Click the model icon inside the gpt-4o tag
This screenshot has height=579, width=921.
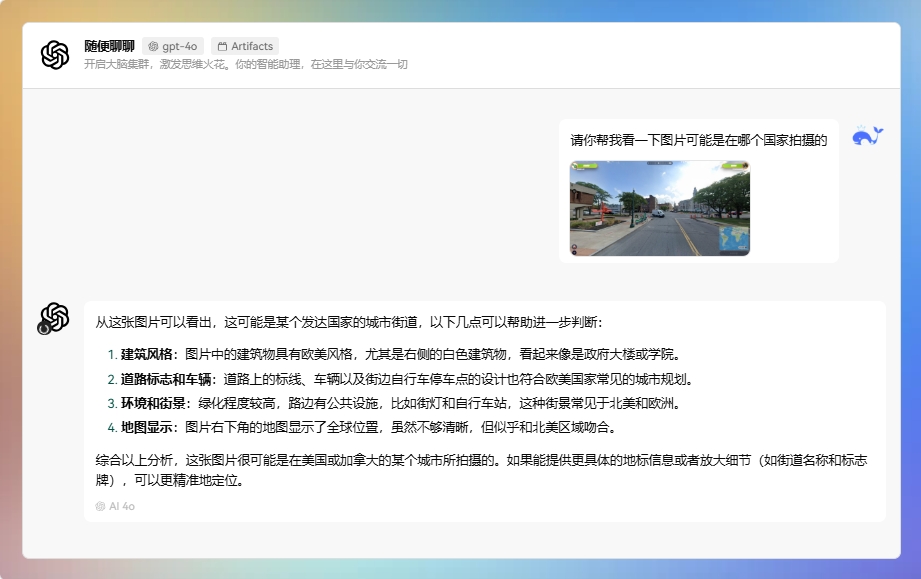(x=153, y=46)
